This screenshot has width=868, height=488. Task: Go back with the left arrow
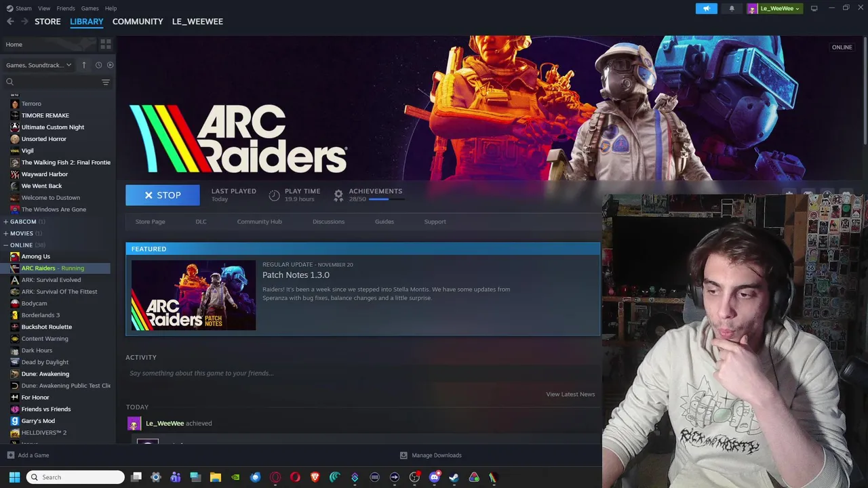click(x=10, y=21)
